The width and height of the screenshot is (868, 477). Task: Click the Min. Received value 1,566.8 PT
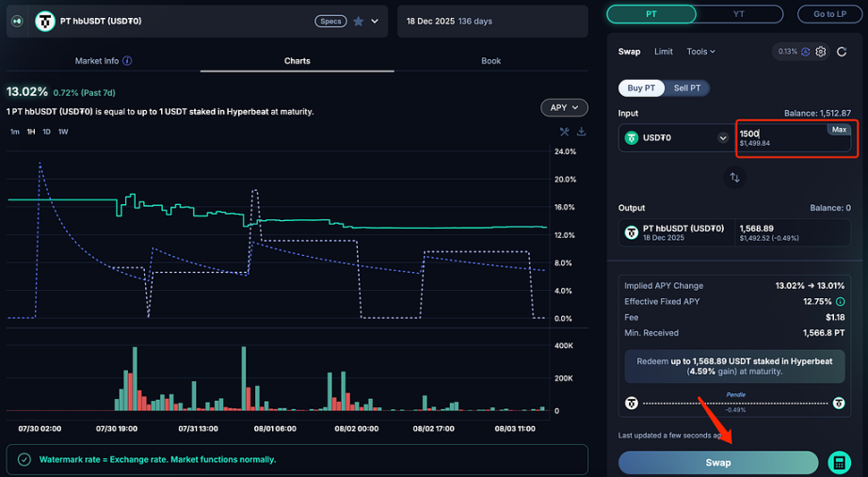click(824, 333)
